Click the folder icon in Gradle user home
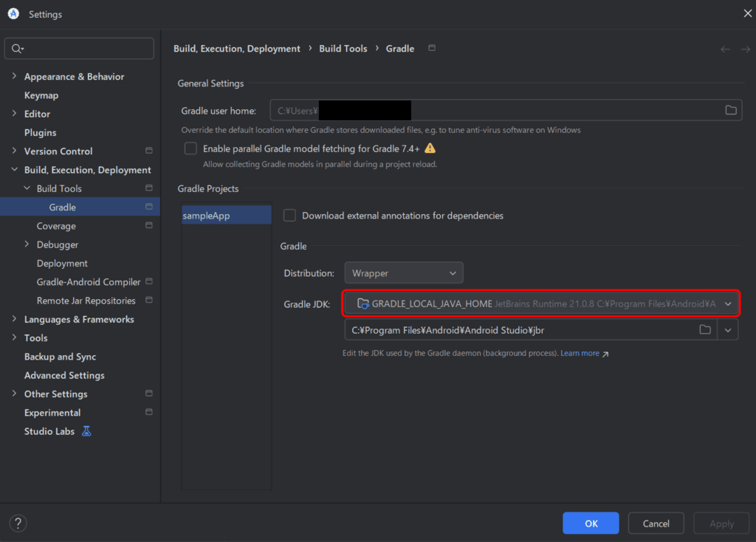 [731, 111]
